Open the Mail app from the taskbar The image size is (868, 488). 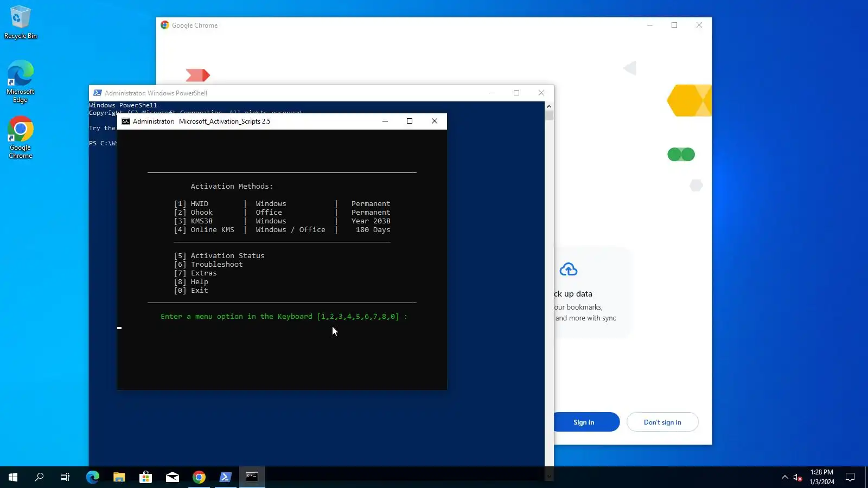(173, 477)
